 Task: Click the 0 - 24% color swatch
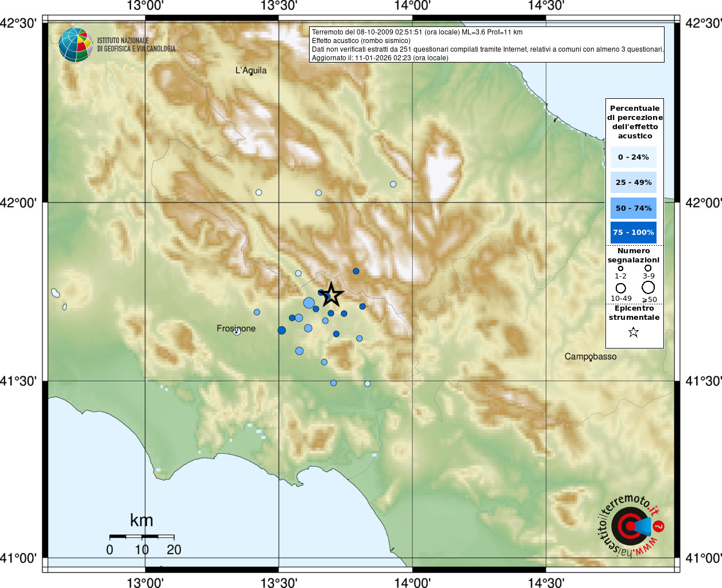[634, 157]
